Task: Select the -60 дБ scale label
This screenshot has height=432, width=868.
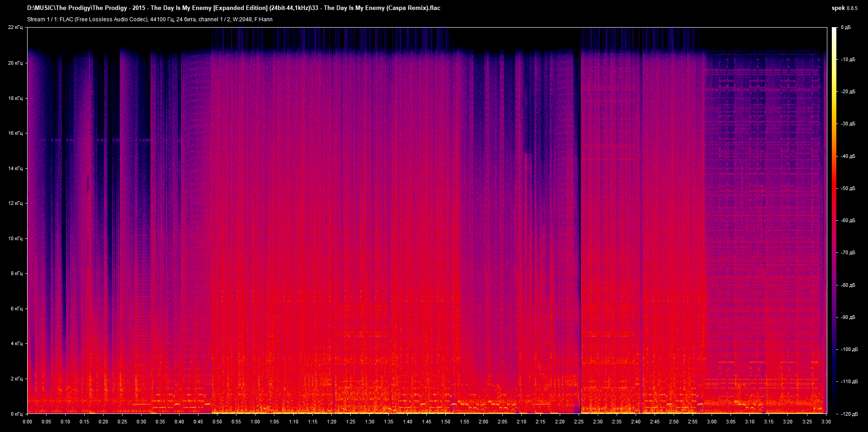Action: tap(848, 220)
